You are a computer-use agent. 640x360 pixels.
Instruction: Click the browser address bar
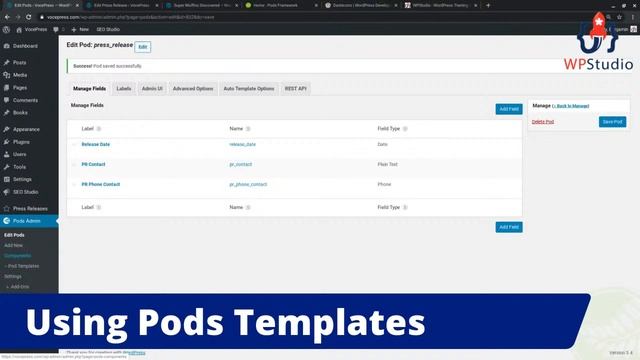pos(318,17)
